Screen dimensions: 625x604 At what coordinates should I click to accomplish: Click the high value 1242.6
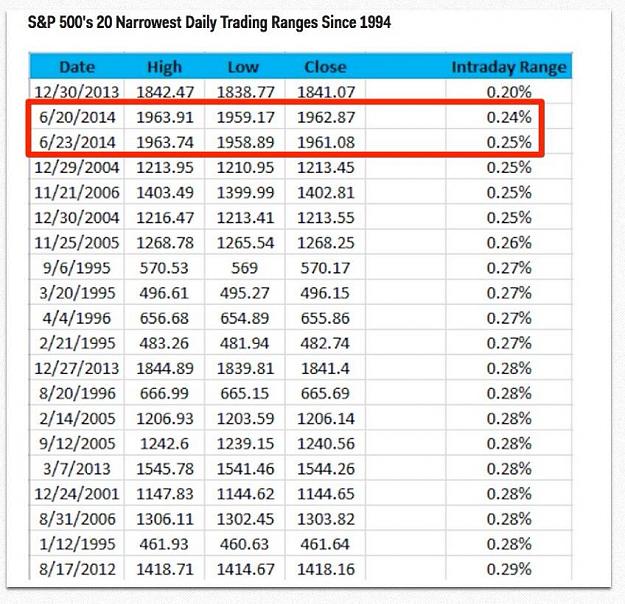pyautogui.click(x=164, y=443)
